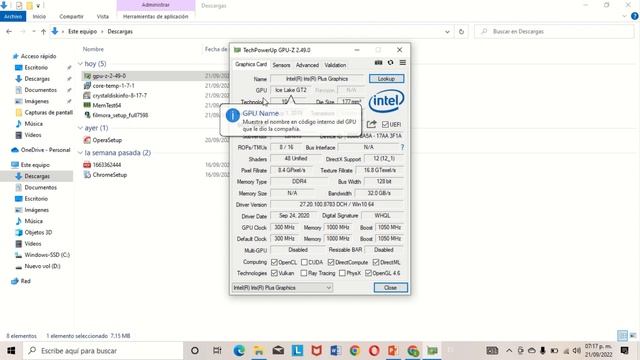The width and height of the screenshot is (640, 360).
Task: Open the Compartir ribbon tab
Action: [71, 16]
